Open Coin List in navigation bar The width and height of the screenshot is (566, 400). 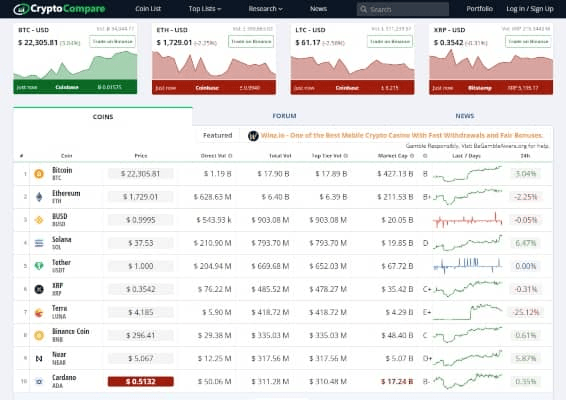[148, 9]
